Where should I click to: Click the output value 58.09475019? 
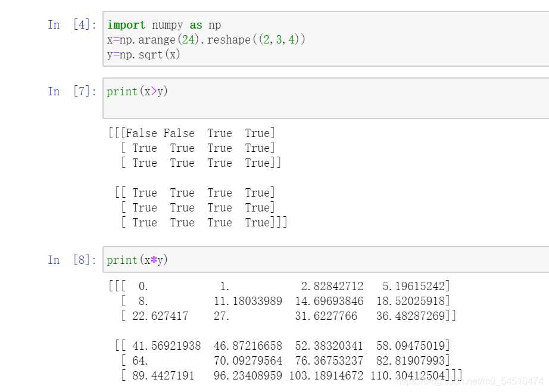411,346
